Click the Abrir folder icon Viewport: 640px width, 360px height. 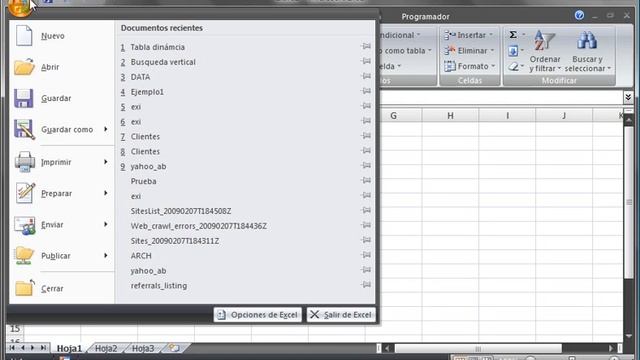point(24,67)
